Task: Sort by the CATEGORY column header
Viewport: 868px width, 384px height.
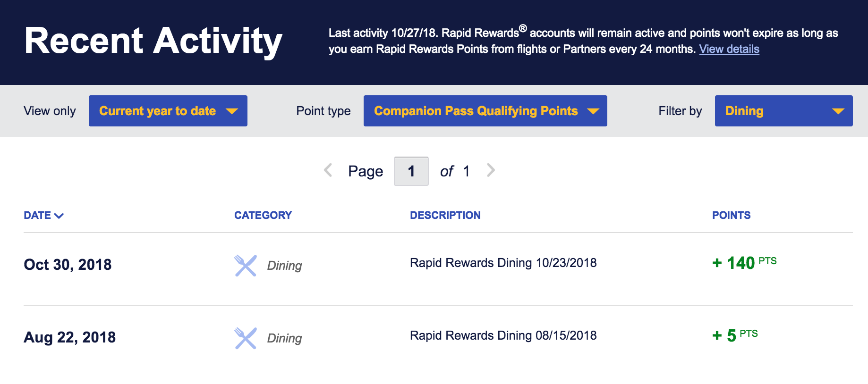Action: pos(263,215)
